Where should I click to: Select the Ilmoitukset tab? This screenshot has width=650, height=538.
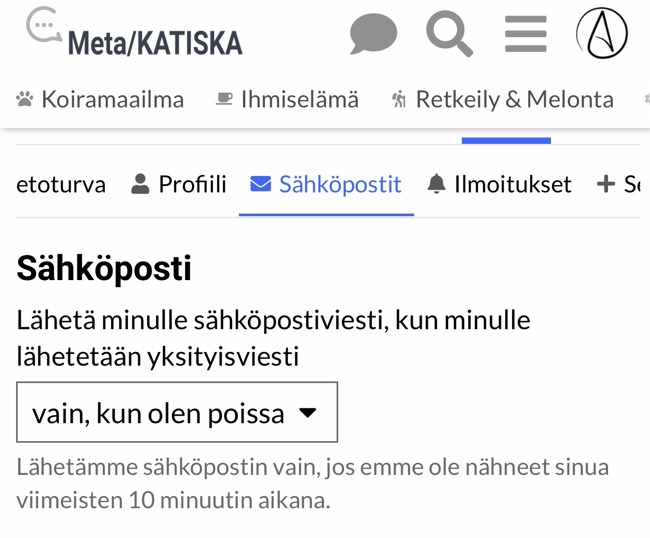[512, 184]
